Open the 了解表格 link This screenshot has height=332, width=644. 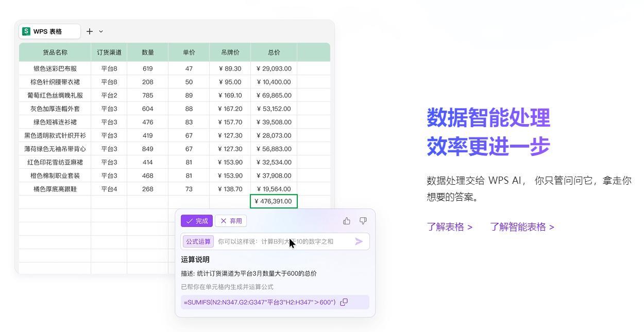click(x=450, y=227)
